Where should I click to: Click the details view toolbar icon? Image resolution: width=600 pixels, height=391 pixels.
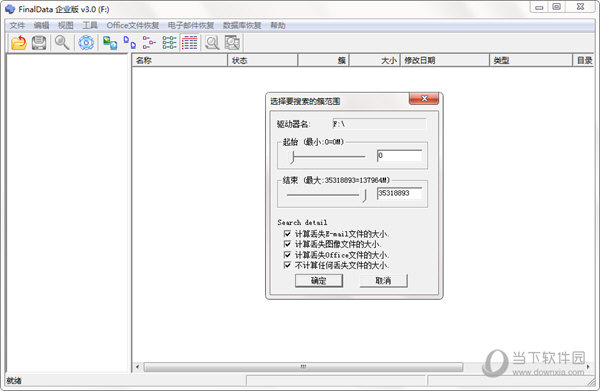[x=189, y=43]
